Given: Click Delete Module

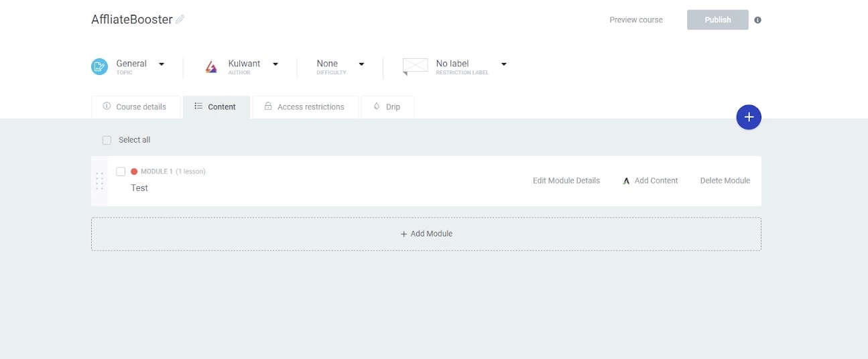Looking at the screenshot, I should (725, 181).
